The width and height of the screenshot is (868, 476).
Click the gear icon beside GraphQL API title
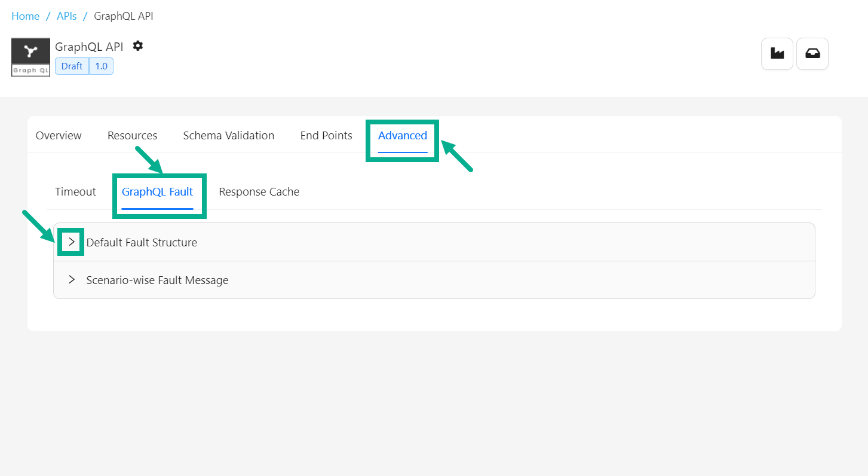[x=138, y=46]
